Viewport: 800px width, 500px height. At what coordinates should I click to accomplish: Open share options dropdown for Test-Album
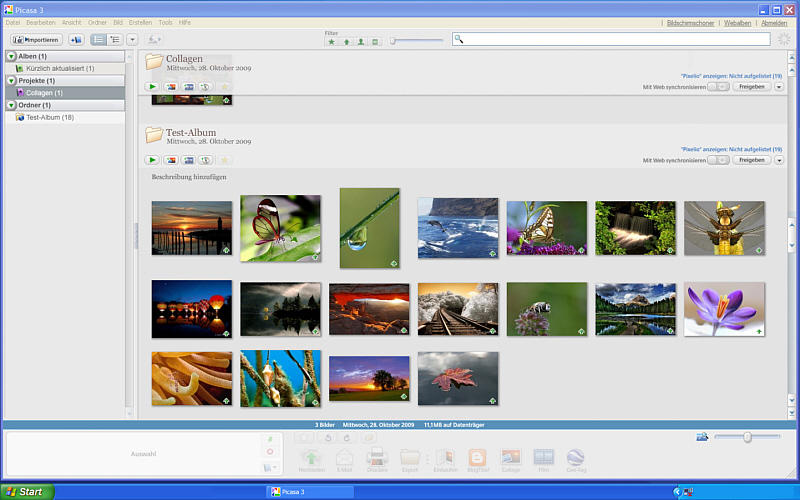click(779, 160)
